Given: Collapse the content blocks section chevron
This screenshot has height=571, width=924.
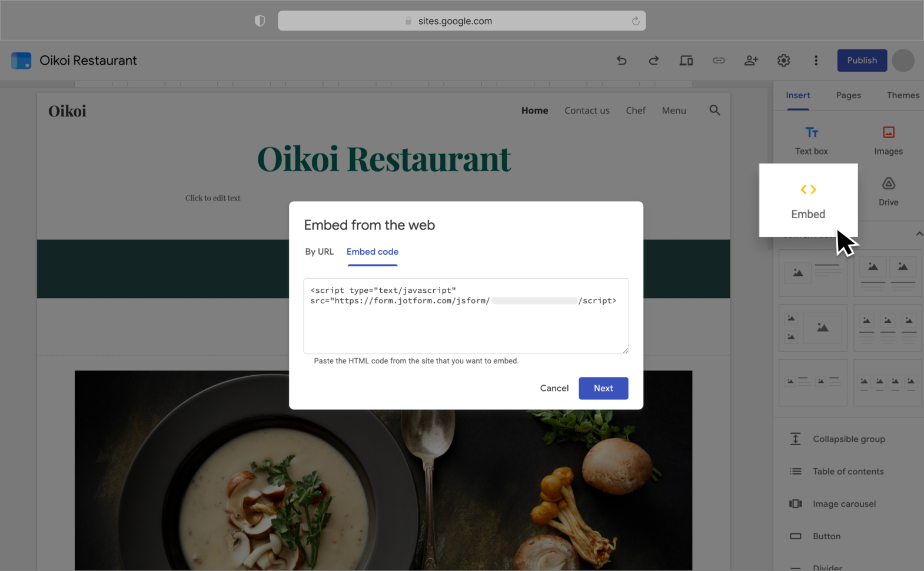Looking at the screenshot, I should pos(919,234).
